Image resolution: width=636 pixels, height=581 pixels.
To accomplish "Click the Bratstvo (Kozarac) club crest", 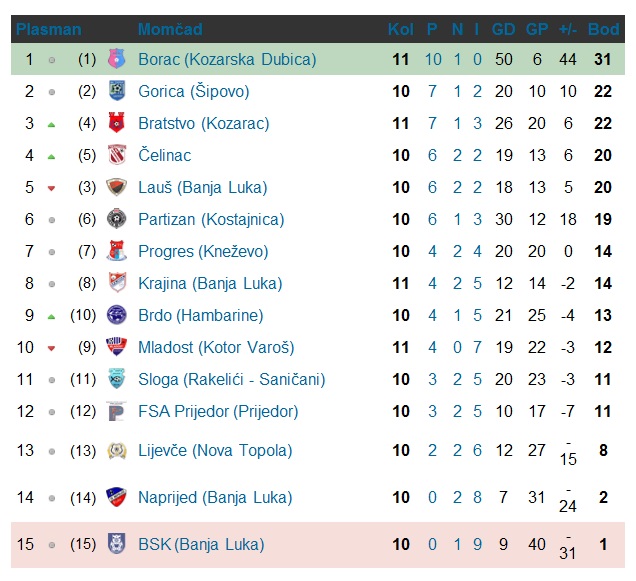I will click(x=116, y=124).
